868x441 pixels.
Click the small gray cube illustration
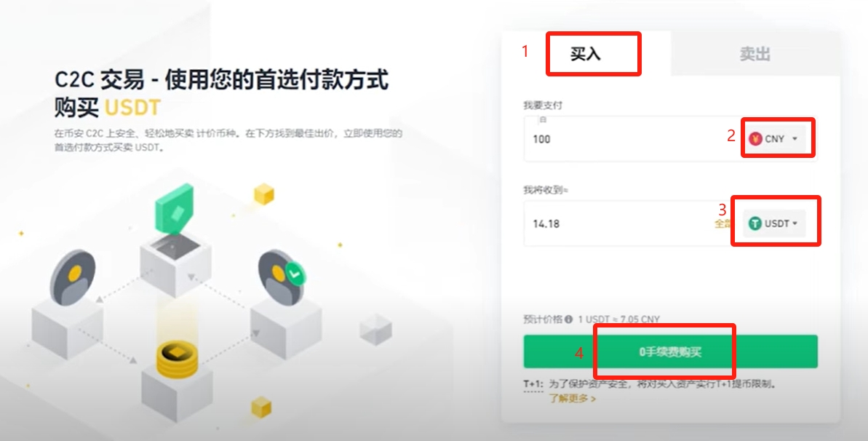pyautogui.click(x=376, y=329)
